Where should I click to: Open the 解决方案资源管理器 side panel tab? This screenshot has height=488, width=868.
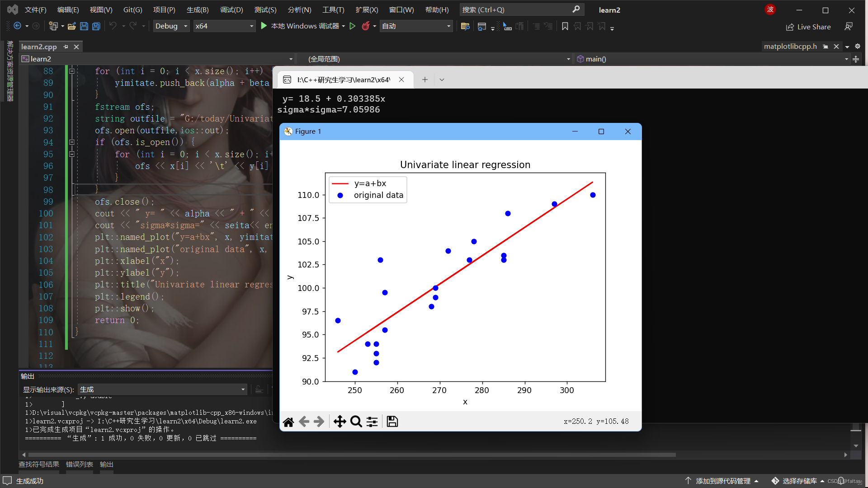click(10, 71)
